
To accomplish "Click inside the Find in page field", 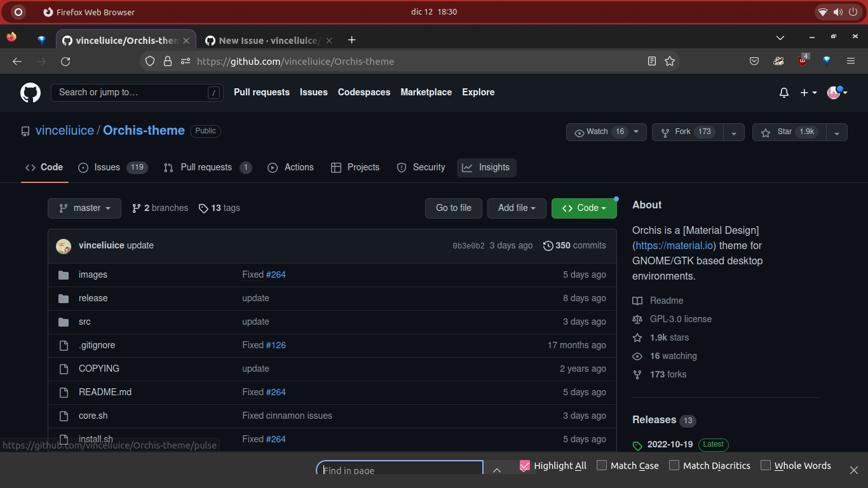I will click(399, 470).
